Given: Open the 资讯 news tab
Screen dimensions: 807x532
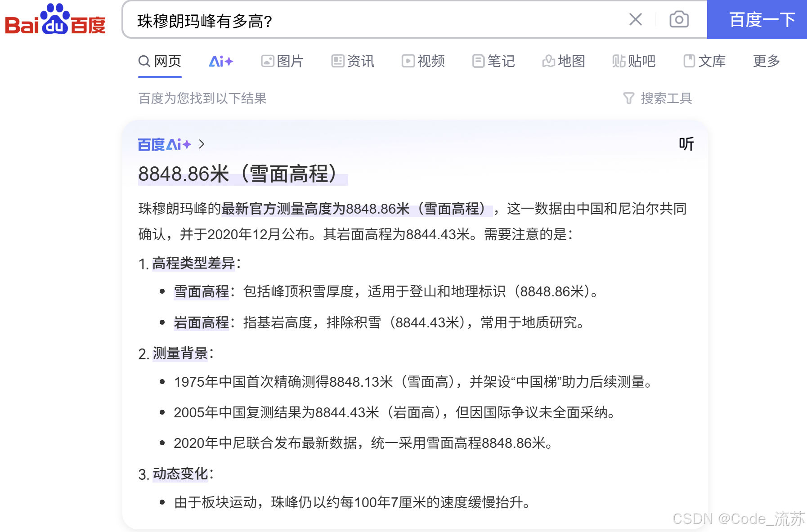Looking at the screenshot, I should [x=353, y=61].
